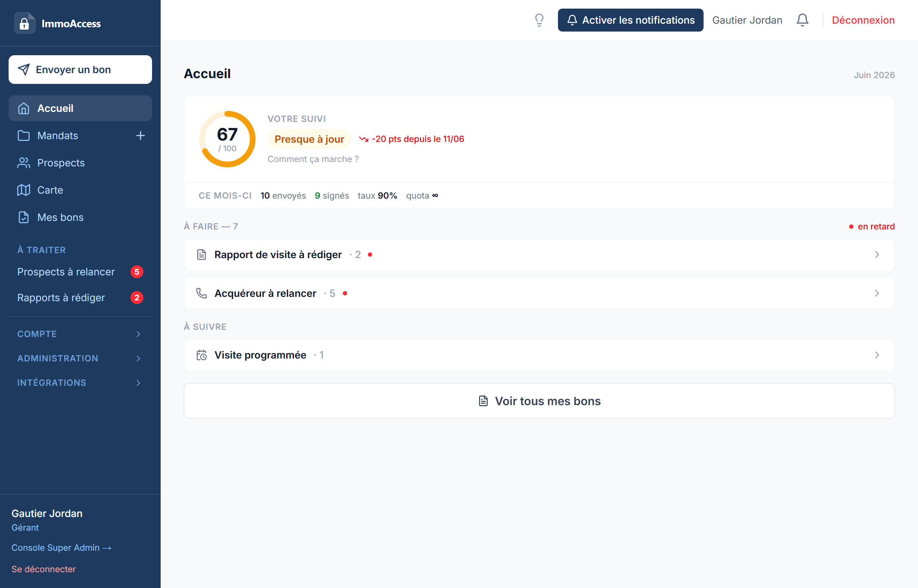Click 'Juin 2026' date label
918x588 pixels.
point(875,75)
